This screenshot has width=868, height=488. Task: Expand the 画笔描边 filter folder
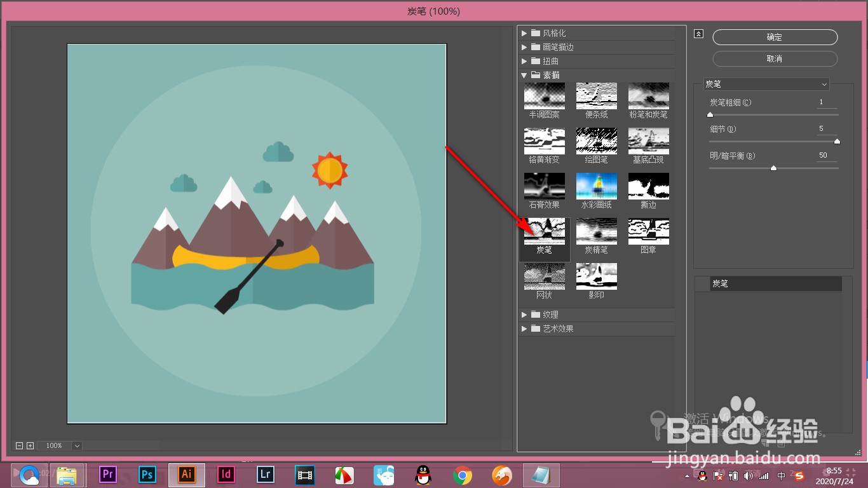pyautogui.click(x=524, y=47)
